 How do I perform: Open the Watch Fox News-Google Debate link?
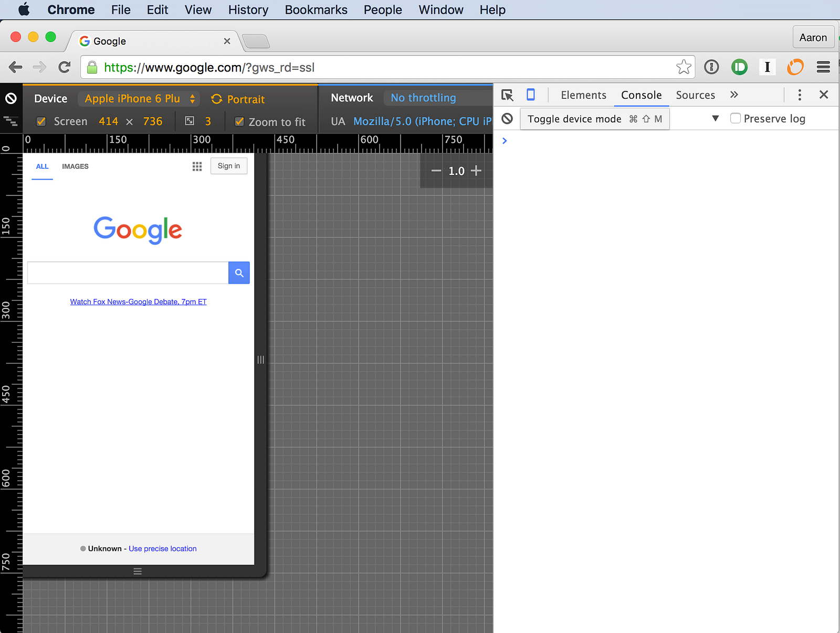139,302
